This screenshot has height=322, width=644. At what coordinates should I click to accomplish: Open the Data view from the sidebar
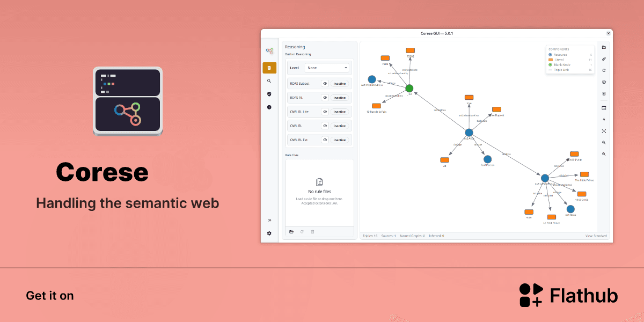pyautogui.click(x=269, y=68)
